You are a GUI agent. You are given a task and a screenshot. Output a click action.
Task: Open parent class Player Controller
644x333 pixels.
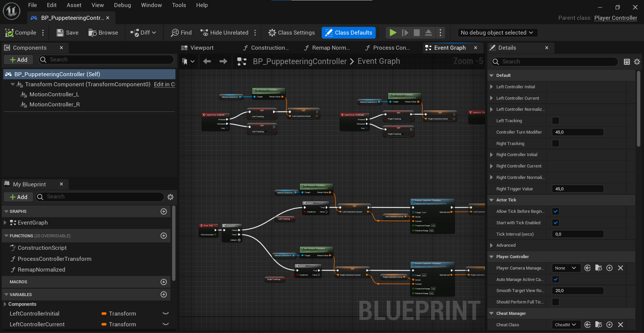point(615,18)
